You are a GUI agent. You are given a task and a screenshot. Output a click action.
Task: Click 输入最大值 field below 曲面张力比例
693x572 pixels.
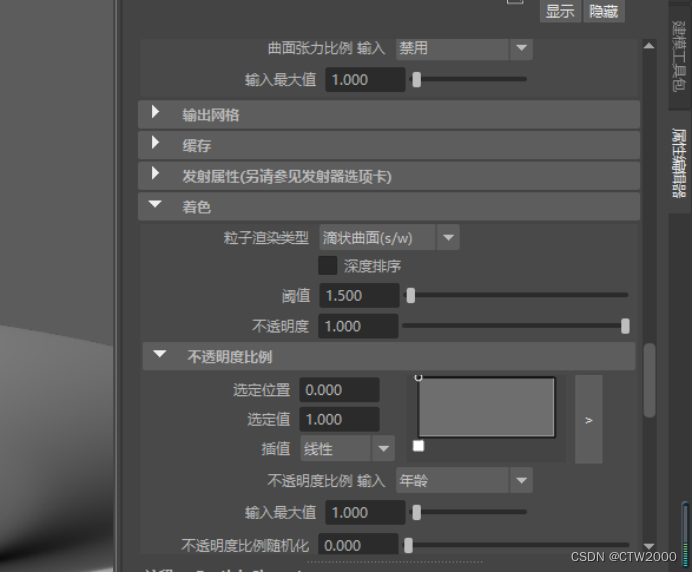pos(365,80)
